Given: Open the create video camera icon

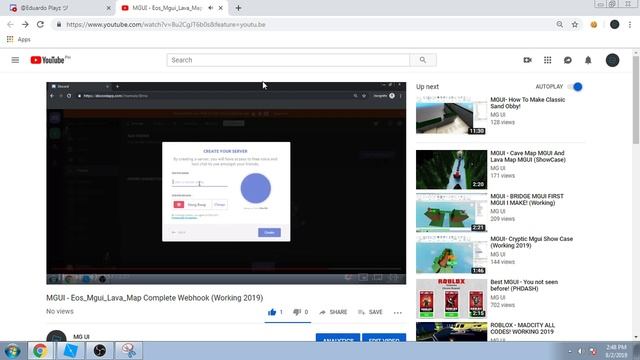Looking at the screenshot, I should (527, 60).
